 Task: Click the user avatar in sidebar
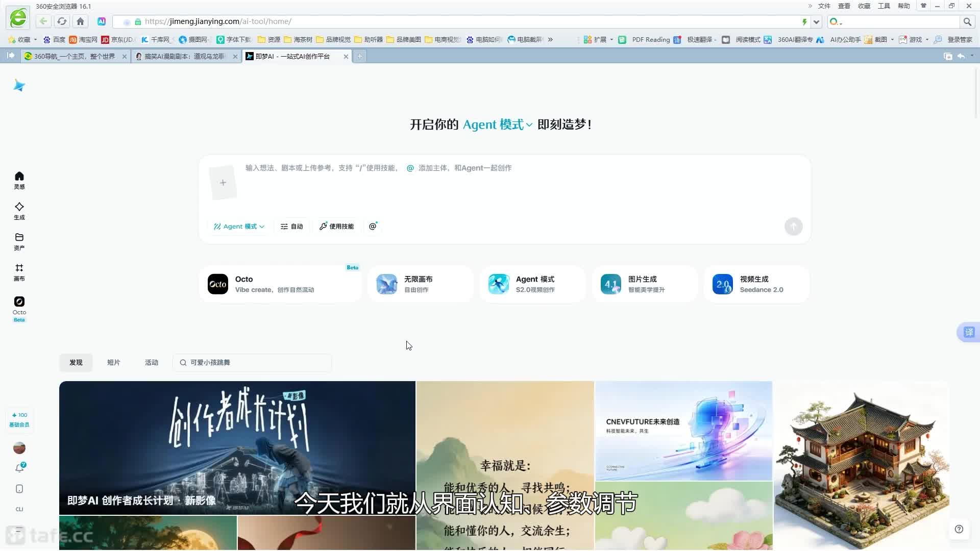point(19,448)
